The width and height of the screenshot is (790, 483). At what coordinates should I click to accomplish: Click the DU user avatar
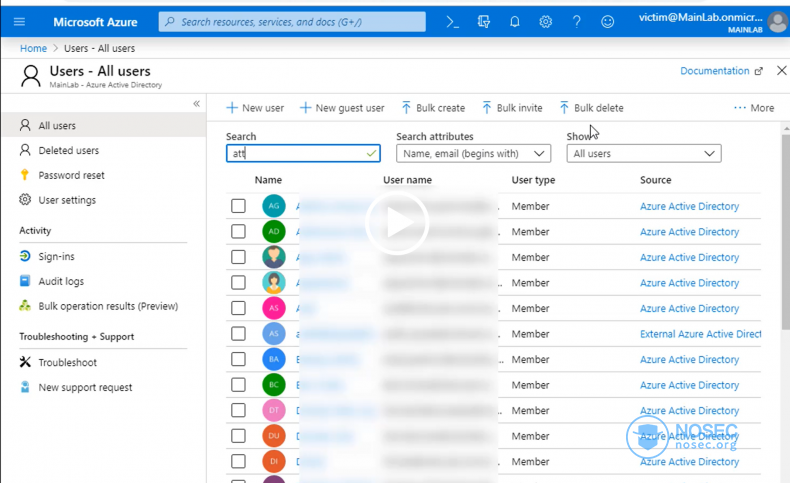274,436
